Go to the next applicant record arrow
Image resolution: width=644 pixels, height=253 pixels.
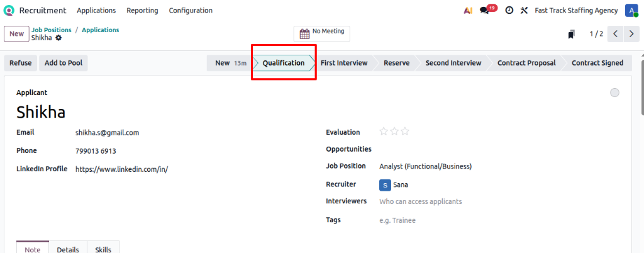[631, 34]
